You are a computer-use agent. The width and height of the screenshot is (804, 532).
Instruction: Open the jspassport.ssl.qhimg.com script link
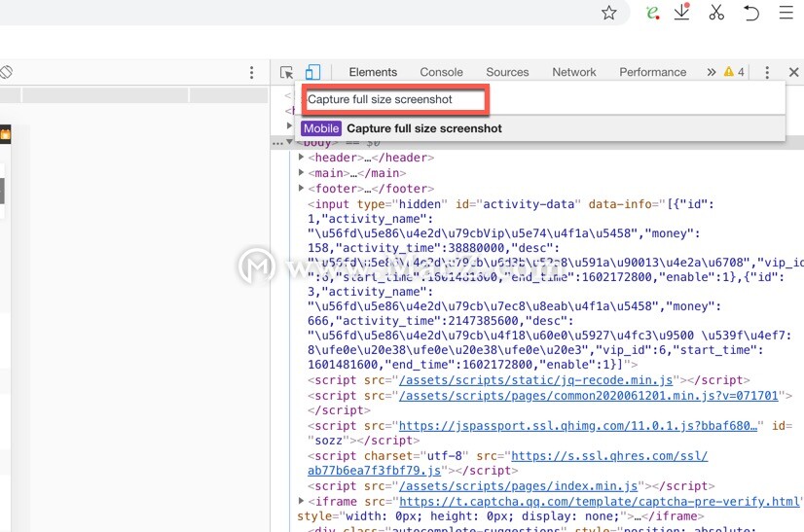578,426
